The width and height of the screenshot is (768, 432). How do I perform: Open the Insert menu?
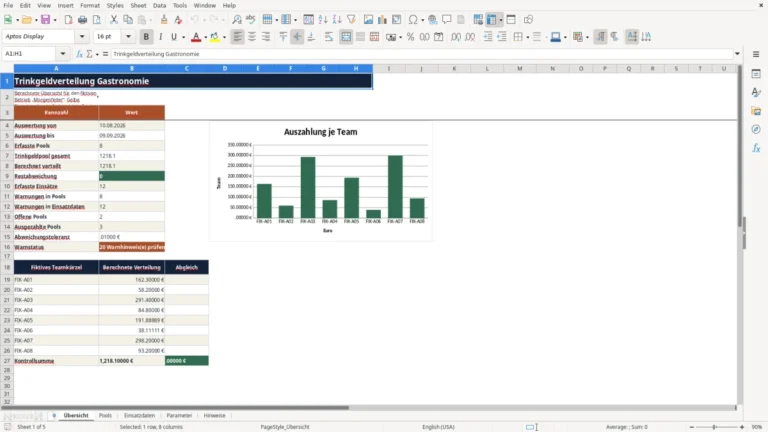click(x=65, y=5)
